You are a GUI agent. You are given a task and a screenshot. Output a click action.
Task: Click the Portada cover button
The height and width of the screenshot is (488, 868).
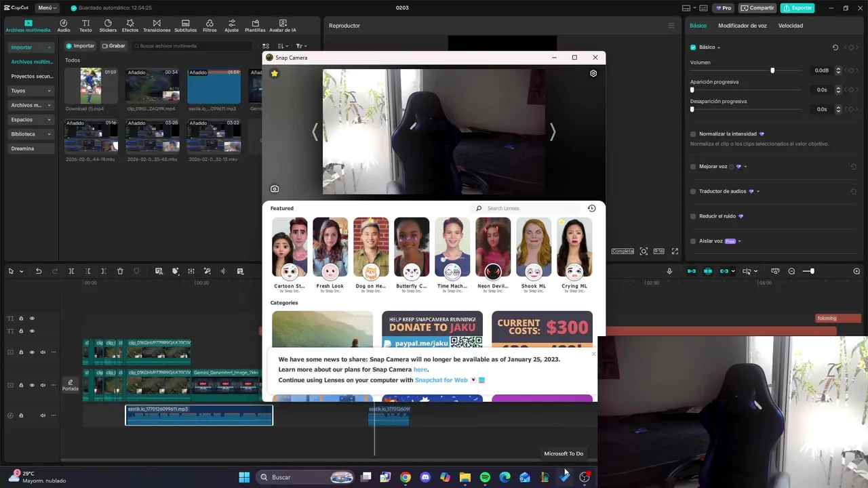click(x=71, y=385)
